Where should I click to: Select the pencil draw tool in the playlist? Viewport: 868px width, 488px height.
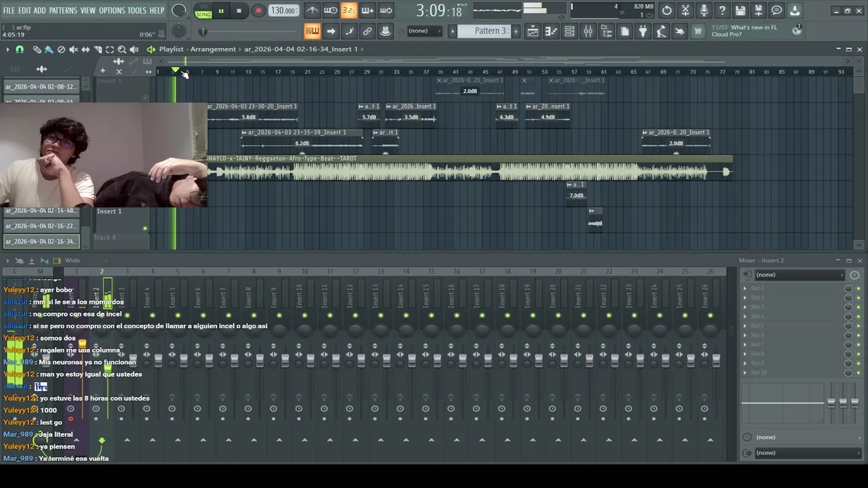(x=37, y=49)
